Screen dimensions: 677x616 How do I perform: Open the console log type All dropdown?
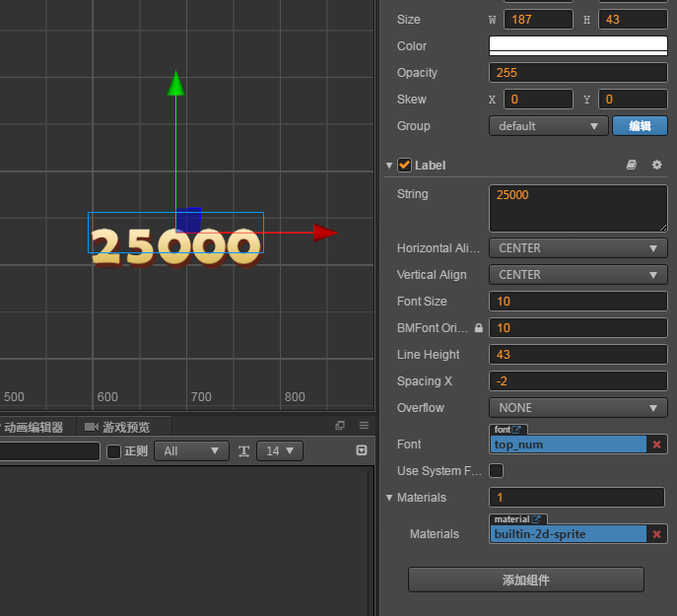191,451
